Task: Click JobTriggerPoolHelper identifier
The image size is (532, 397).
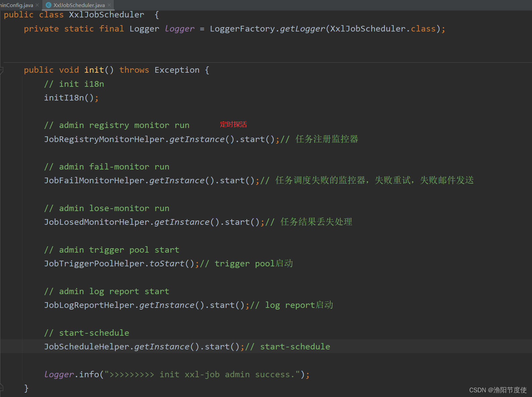Action: tap(94, 264)
